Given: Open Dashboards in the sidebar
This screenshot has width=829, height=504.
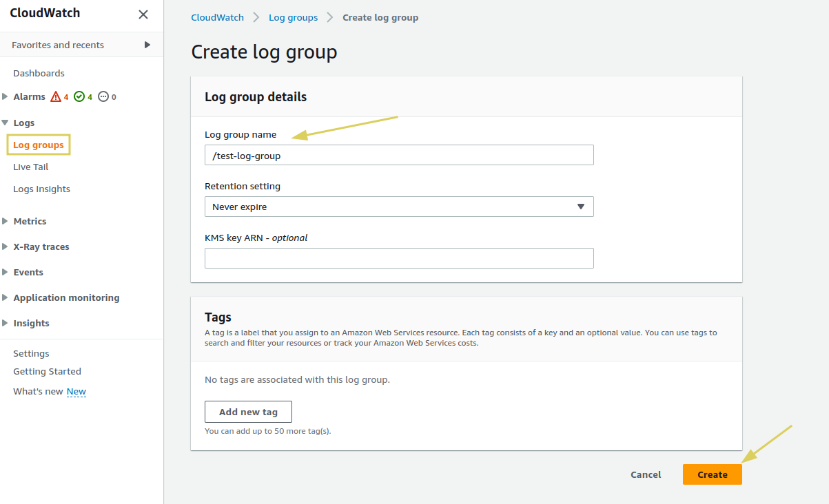Looking at the screenshot, I should tap(39, 73).
